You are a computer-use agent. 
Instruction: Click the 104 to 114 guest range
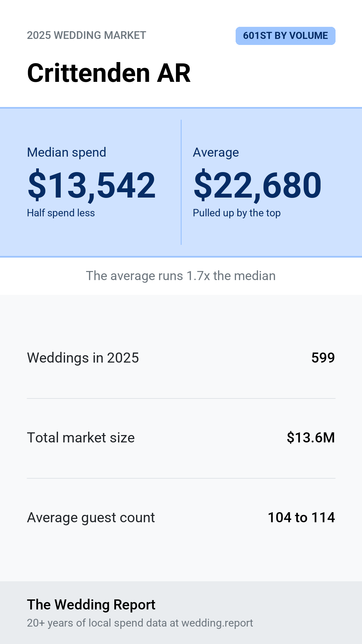pos(301,518)
